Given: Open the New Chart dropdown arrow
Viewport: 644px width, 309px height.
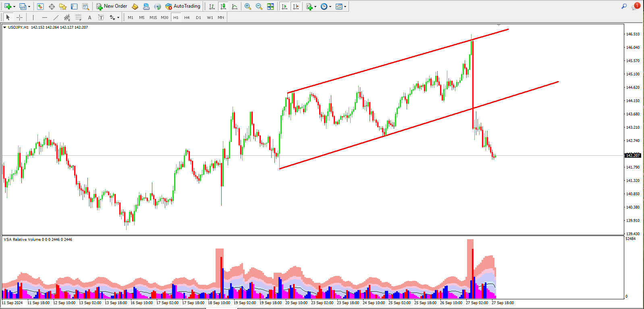Looking at the screenshot, I should click(x=14, y=6).
